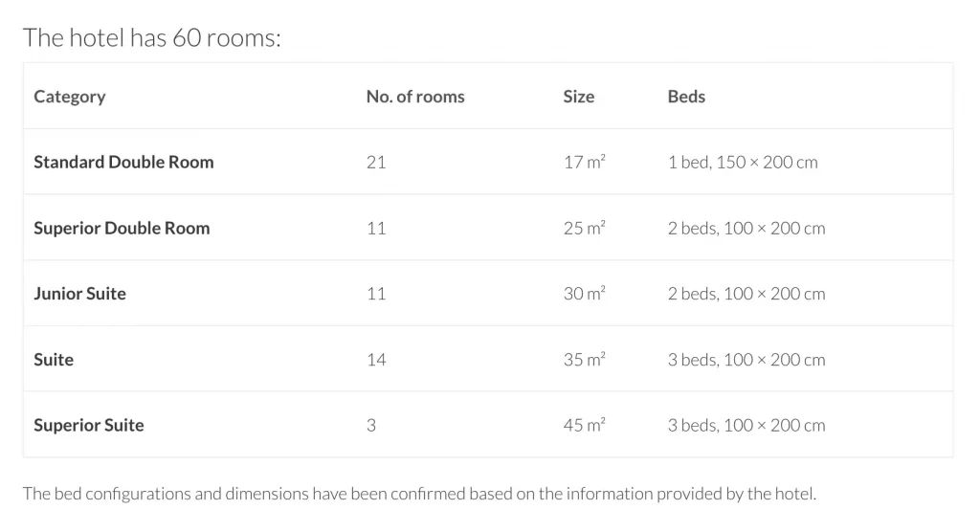
Task: Click the bed configurations note text
Action: tap(419, 494)
